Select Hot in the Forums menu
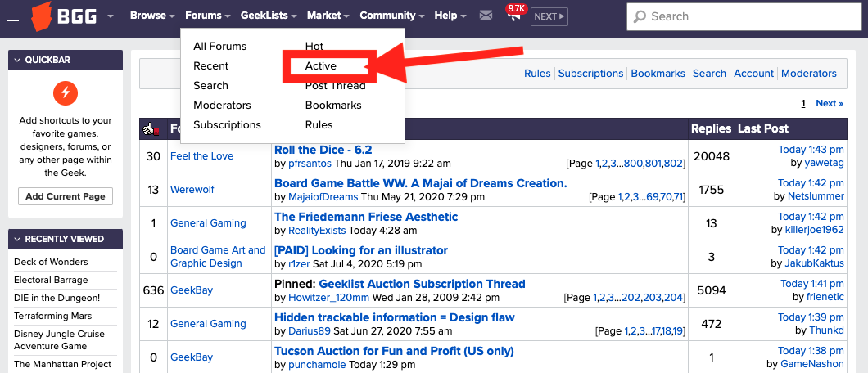 [x=314, y=47]
